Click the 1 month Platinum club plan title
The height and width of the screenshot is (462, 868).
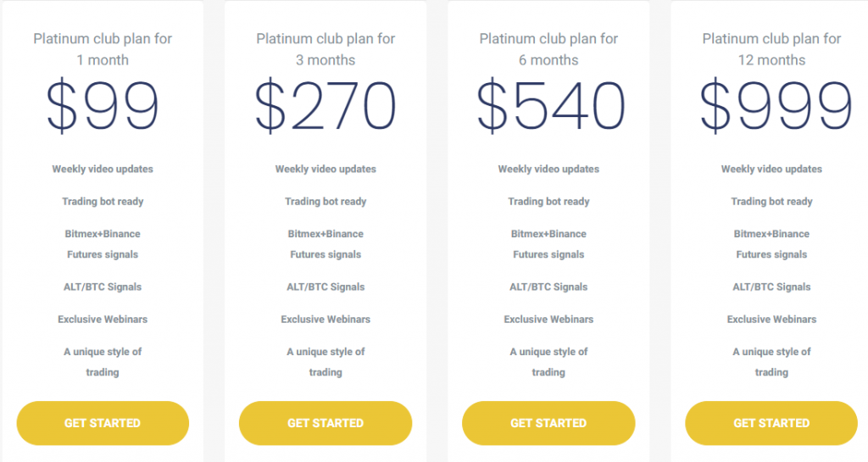point(103,49)
